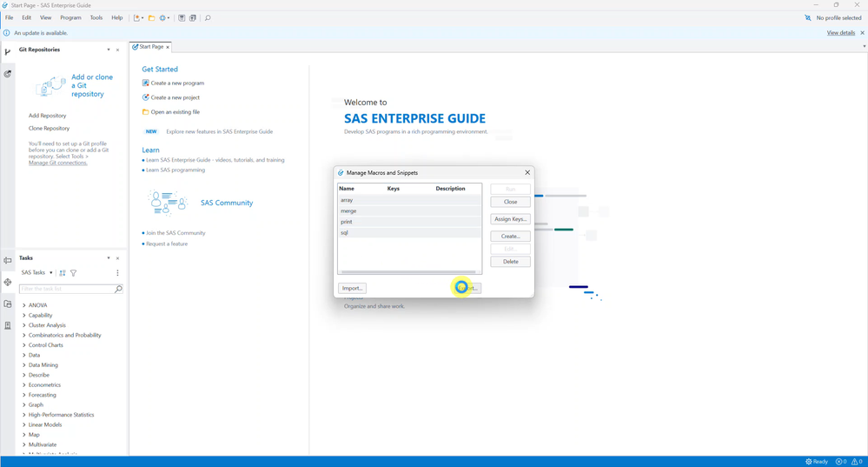Select the array macro row
Image resolution: width=868 pixels, height=467 pixels.
tap(409, 200)
